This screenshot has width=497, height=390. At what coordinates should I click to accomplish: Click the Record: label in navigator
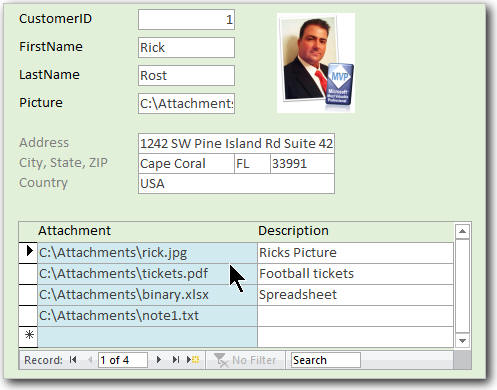tap(43, 360)
